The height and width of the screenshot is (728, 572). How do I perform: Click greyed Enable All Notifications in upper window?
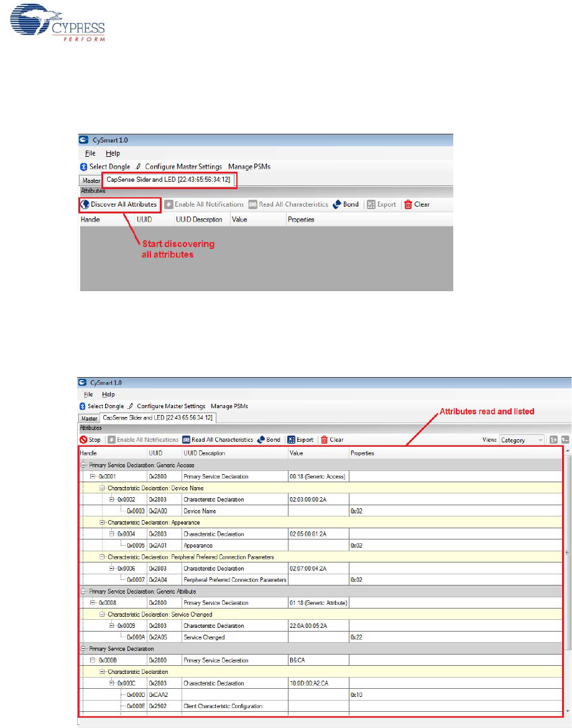(x=204, y=204)
